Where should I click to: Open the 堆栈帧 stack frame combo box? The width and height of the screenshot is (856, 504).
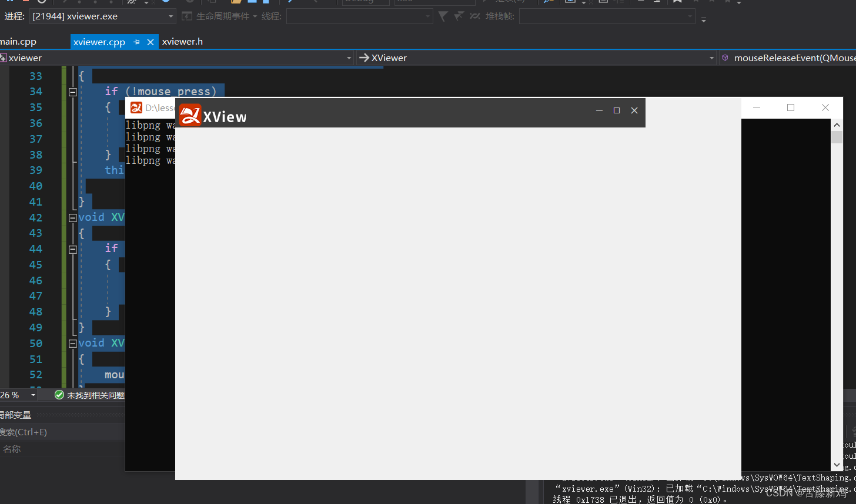point(607,16)
